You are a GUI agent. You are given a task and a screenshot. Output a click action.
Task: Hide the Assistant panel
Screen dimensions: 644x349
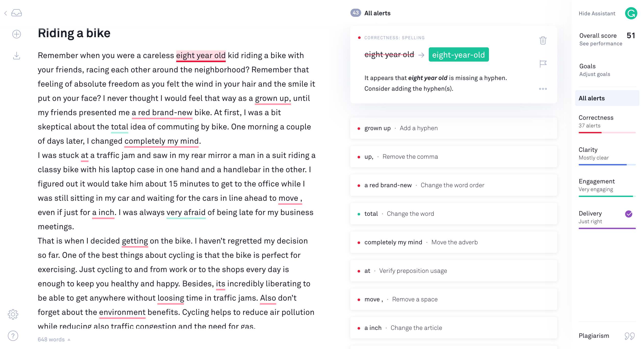coord(597,14)
